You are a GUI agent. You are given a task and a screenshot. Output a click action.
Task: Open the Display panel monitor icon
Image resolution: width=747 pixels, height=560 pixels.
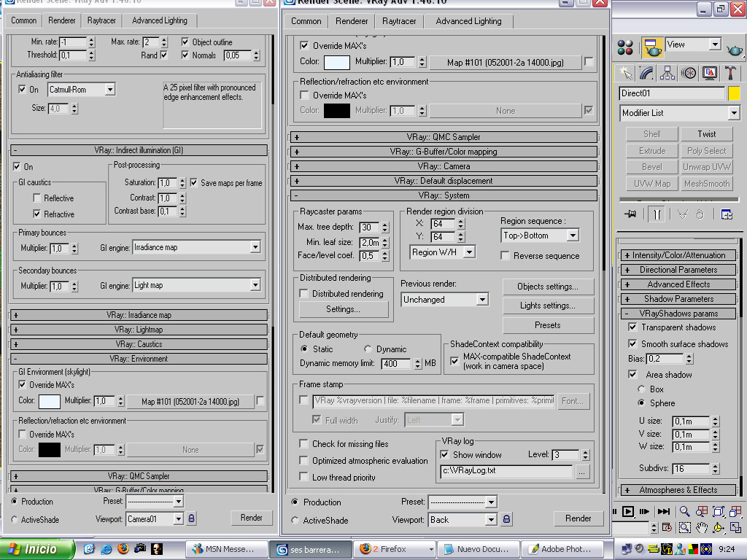point(710,73)
